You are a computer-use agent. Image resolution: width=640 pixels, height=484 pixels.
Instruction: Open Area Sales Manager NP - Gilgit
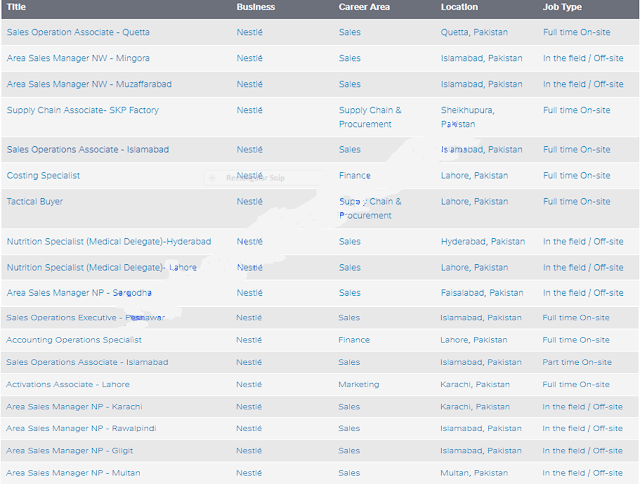[x=69, y=451]
